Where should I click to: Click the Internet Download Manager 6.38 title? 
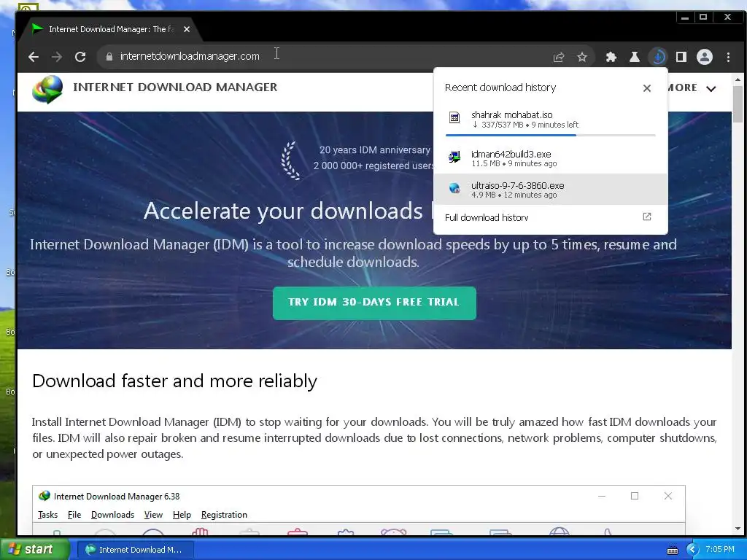click(x=117, y=496)
